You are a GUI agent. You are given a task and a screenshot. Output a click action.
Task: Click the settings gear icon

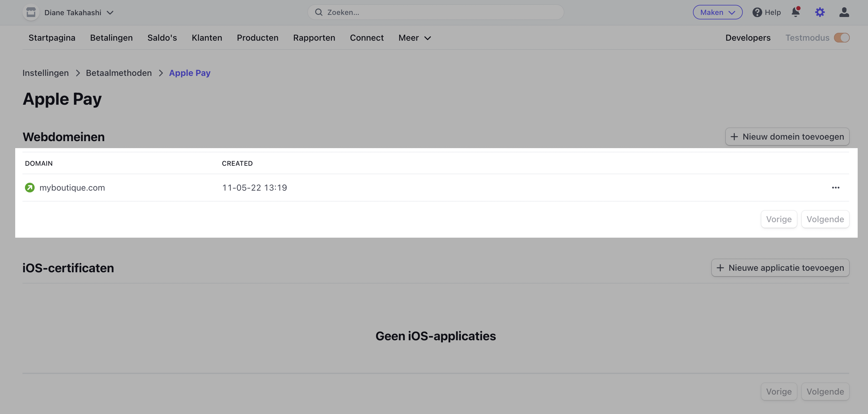[x=820, y=12]
